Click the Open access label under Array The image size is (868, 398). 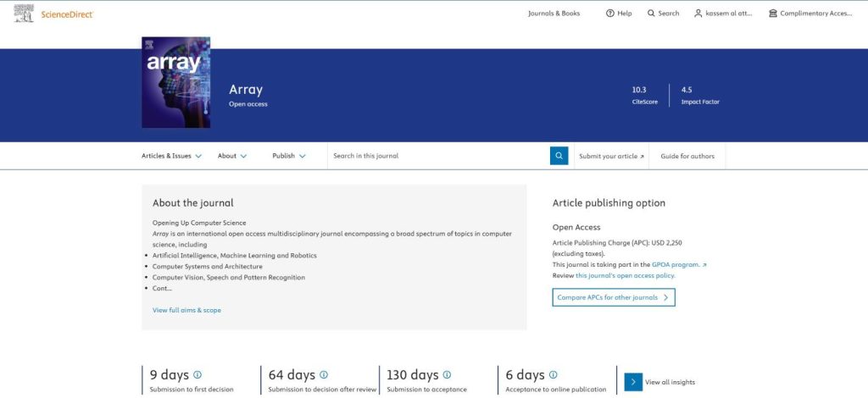[x=248, y=104]
